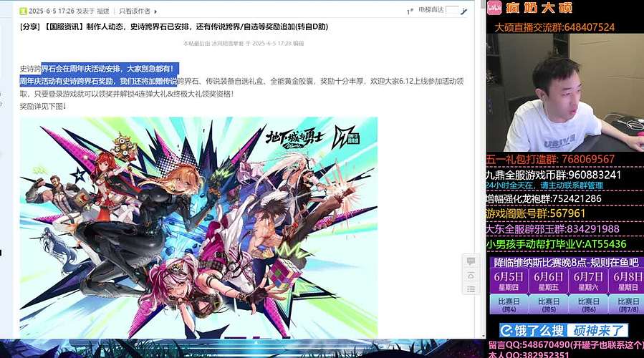This screenshot has width=644, height=358.
Task: Click the 比赛日 (跨4) cell
Action: coord(509,304)
